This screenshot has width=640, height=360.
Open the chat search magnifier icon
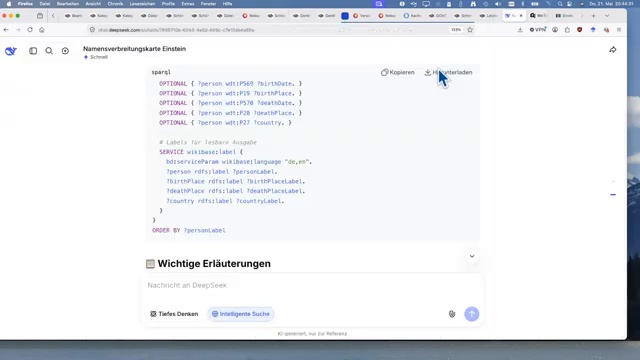[49, 51]
